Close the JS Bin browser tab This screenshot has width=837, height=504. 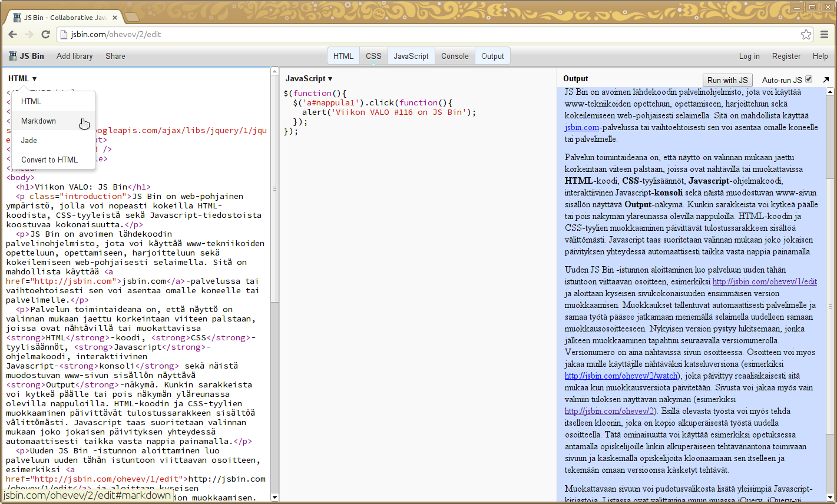115,18
